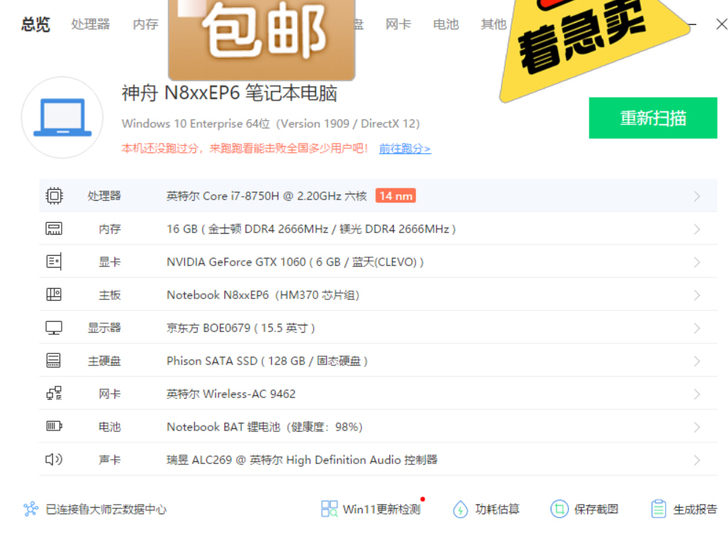
Task: Expand the Phison SATA SSD row arrow
Action: click(697, 361)
